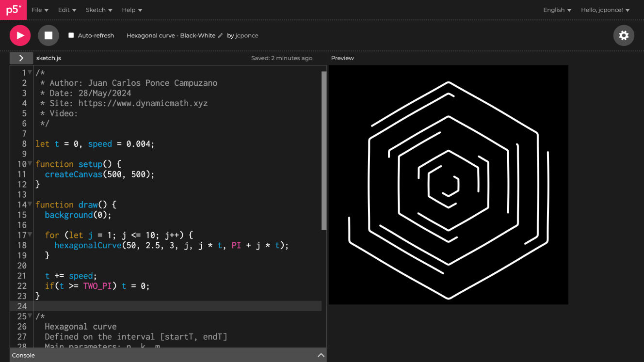Open the File menu
Screen dimensions: 644x362
click(x=40, y=10)
